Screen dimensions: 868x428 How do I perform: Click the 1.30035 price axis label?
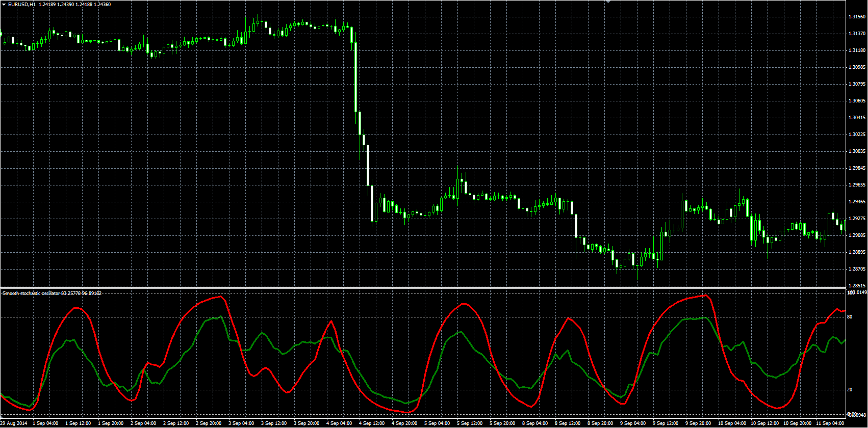[x=857, y=151]
